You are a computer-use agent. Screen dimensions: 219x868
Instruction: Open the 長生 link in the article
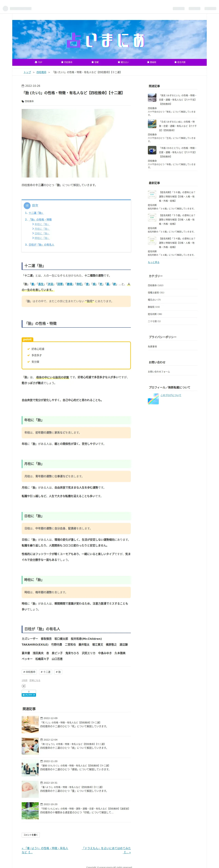41,284
